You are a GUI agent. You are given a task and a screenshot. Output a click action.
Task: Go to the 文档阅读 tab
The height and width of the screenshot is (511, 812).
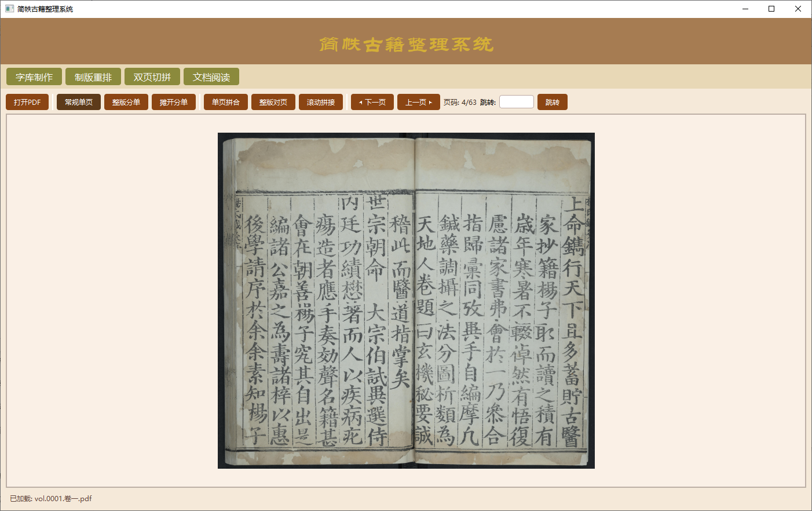(x=211, y=77)
